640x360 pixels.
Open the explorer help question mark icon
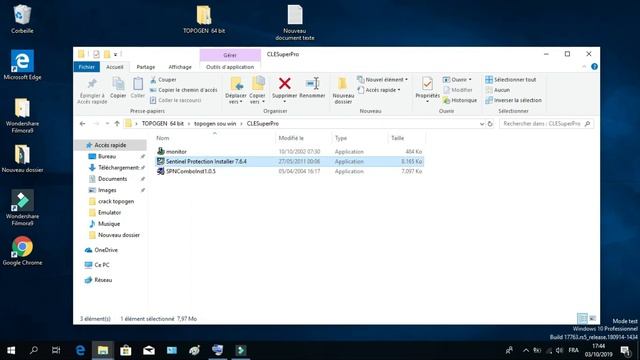pos(594,67)
